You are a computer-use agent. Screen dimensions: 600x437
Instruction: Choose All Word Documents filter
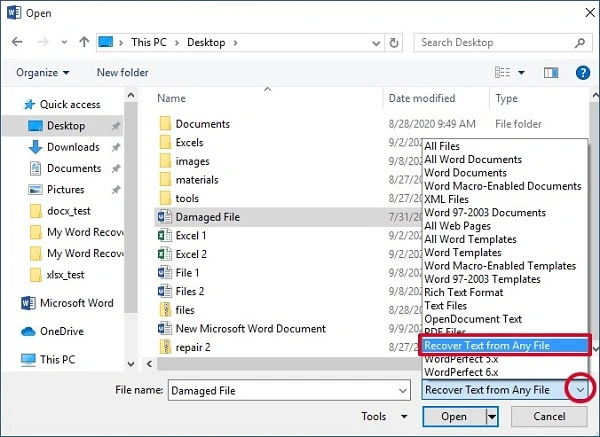point(473,159)
